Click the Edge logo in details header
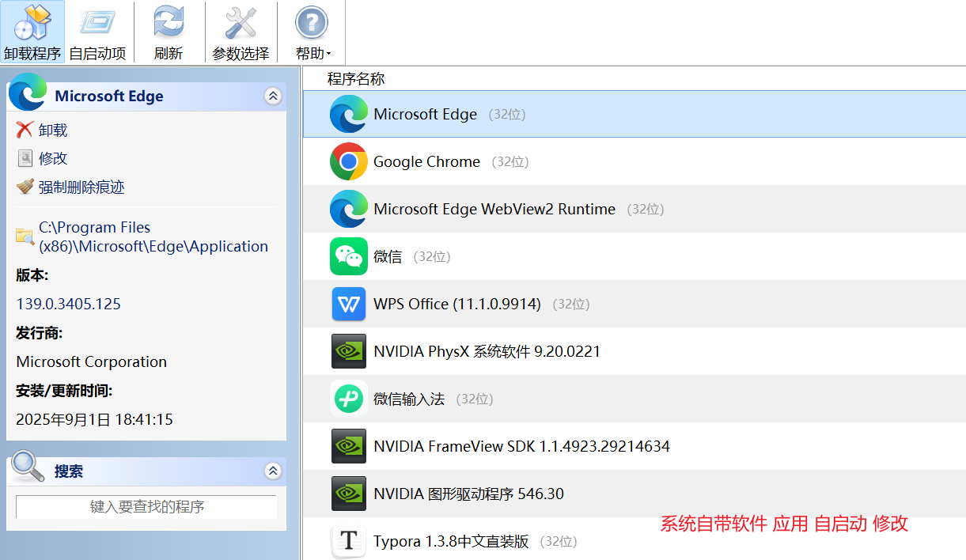The height and width of the screenshot is (560, 966). point(28,93)
